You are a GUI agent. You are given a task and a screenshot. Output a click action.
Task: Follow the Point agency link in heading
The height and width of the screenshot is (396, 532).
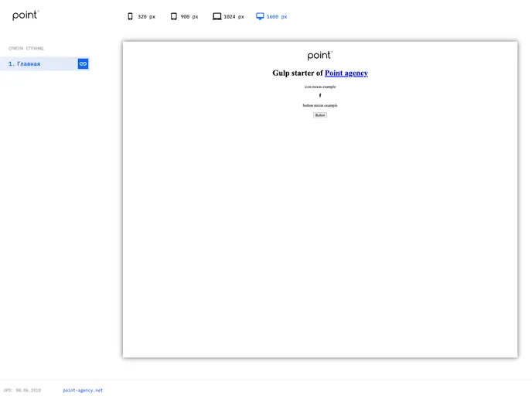point(346,73)
